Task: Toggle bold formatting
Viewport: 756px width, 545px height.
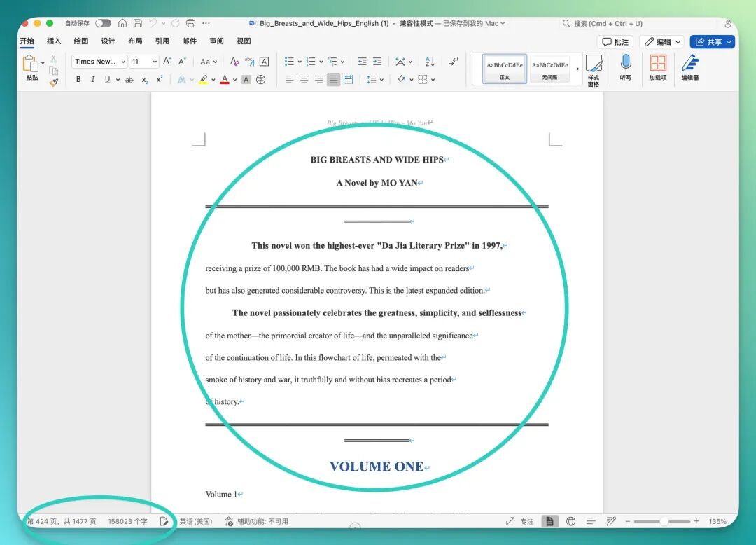Action: coord(78,80)
